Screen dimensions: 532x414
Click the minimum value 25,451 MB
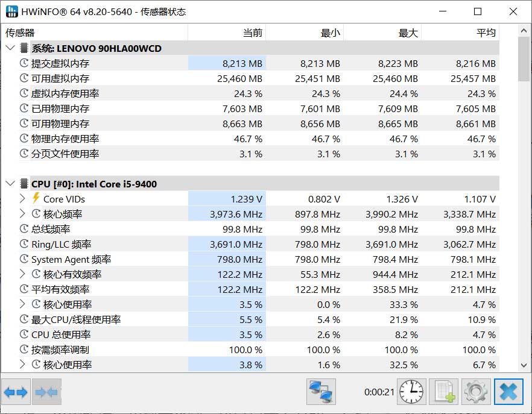point(317,78)
